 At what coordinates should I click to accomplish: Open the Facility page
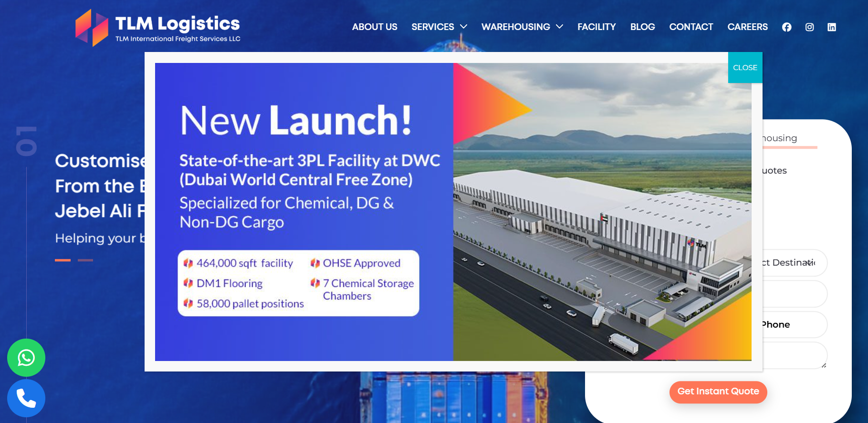(596, 27)
